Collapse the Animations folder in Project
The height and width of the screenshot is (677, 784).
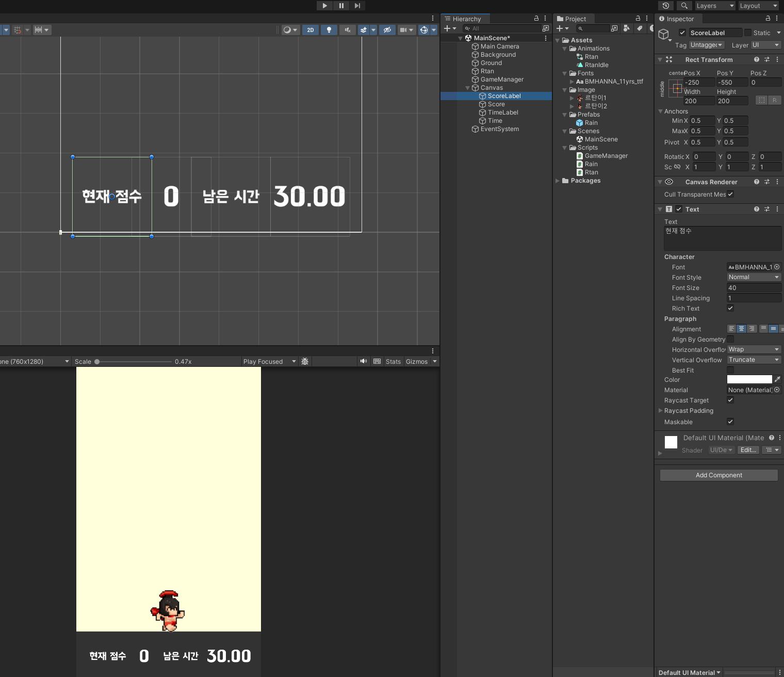tap(565, 49)
